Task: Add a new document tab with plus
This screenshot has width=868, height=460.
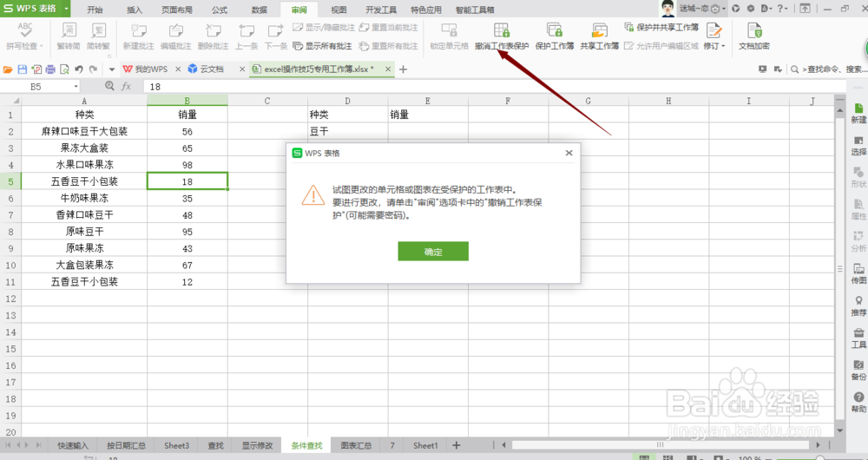Action: 403,69
